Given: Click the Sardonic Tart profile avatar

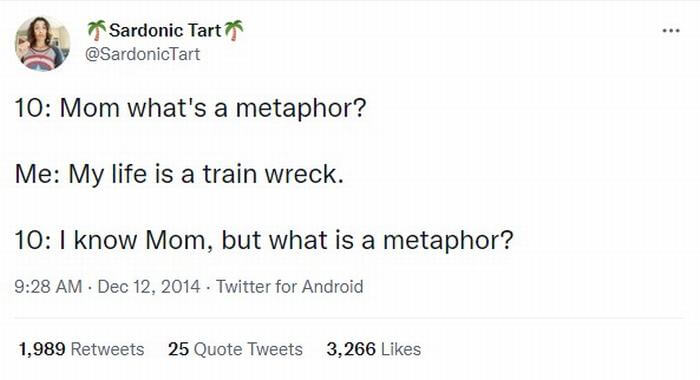Looking at the screenshot, I should pos(42,44).
